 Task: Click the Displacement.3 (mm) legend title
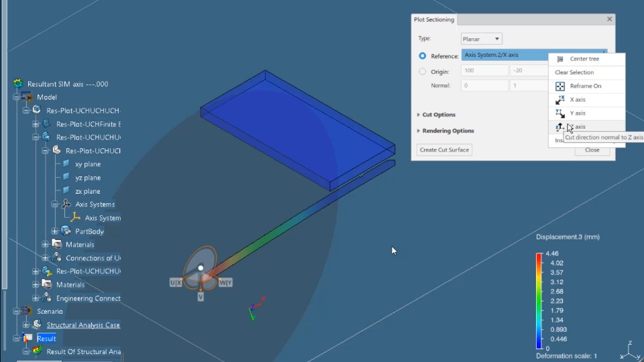pos(568,237)
